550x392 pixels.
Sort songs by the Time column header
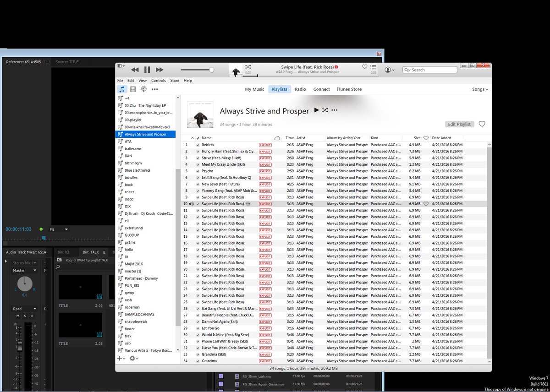pos(289,138)
